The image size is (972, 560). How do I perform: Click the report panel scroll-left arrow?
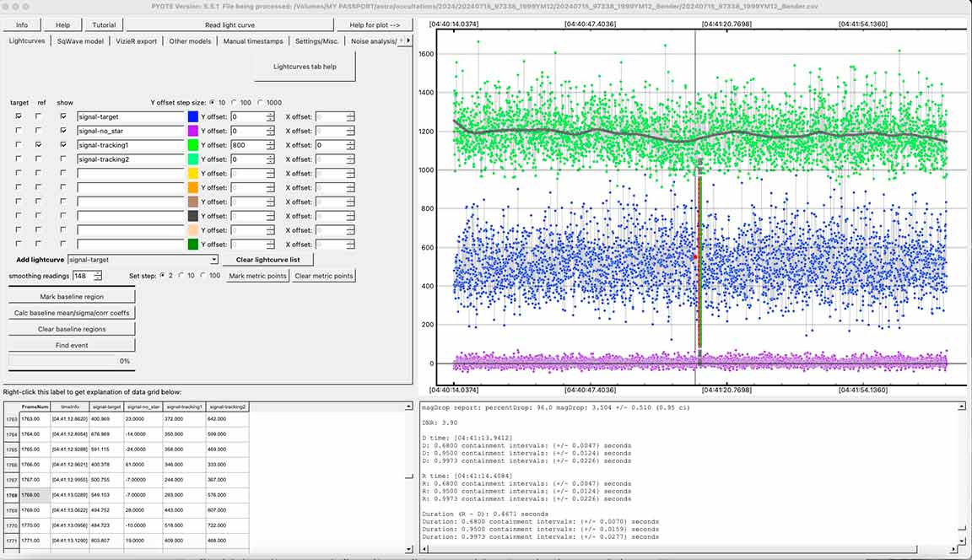424,549
